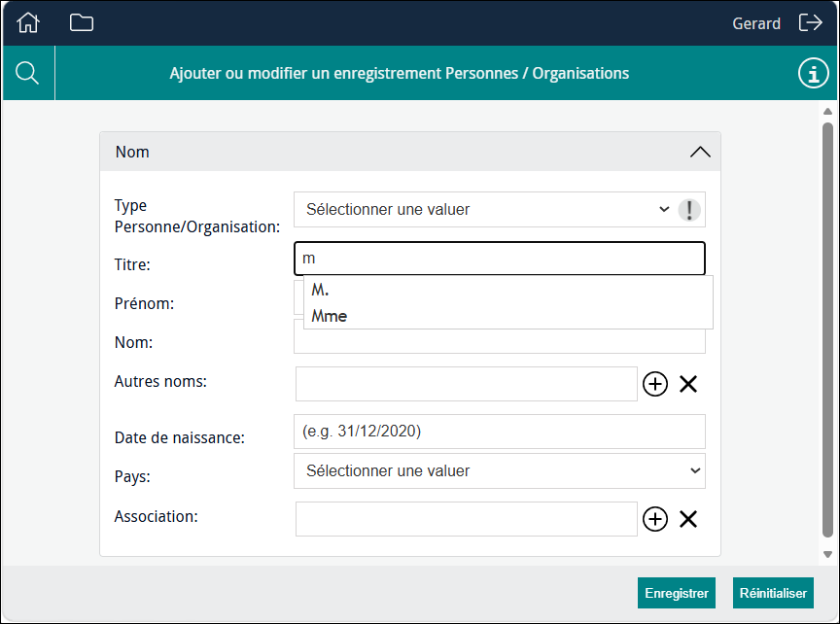Remove the Autres noms entry
840x624 pixels.
point(688,384)
